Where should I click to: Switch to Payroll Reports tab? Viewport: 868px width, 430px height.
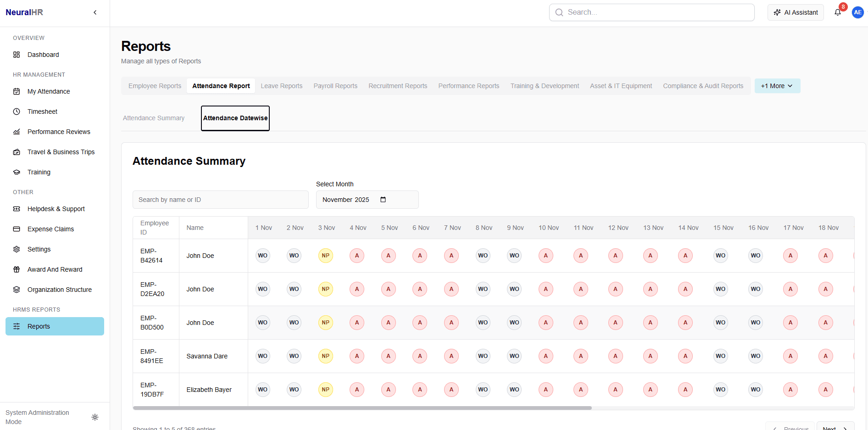click(x=335, y=86)
